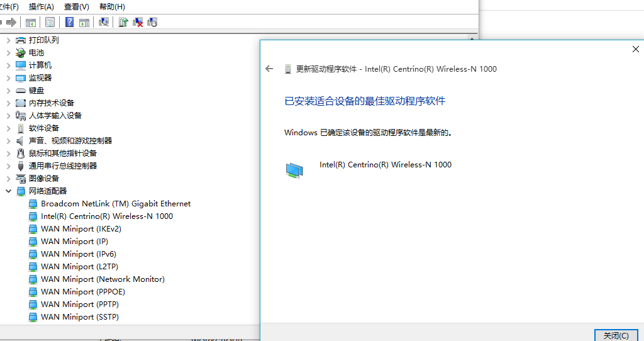Viewport: 644px width, 341px height.
Task: Click the icon beside 内存技术设备
Action: (x=21, y=103)
